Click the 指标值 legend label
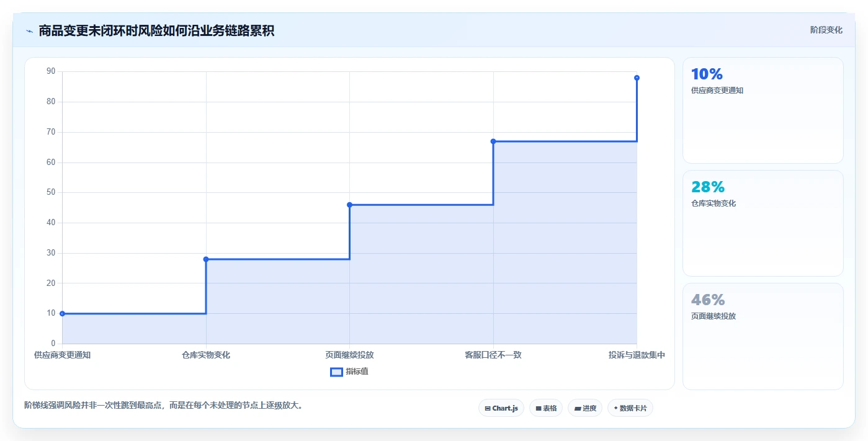The height and width of the screenshot is (441, 868). click(x=357, y=372)
